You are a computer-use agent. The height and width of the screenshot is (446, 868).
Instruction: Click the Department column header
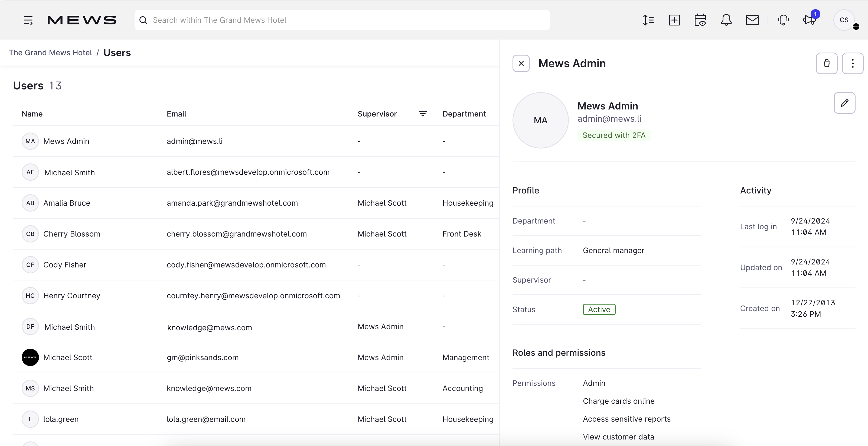tap(464, 114)
